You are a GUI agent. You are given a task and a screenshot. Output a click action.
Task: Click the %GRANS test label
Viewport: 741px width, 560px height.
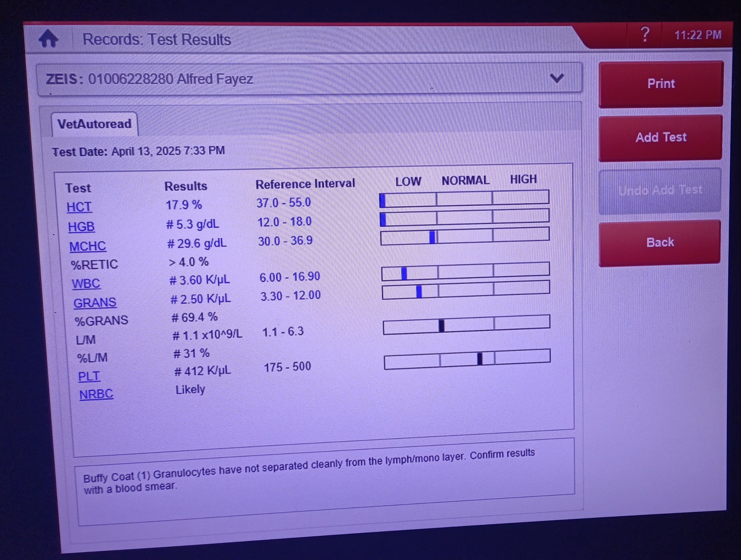(x=101, y=321)
